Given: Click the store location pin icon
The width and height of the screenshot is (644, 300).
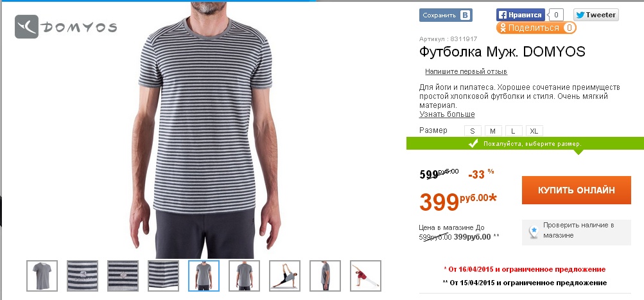Looking at the screenshot, I should pos(533,233).
